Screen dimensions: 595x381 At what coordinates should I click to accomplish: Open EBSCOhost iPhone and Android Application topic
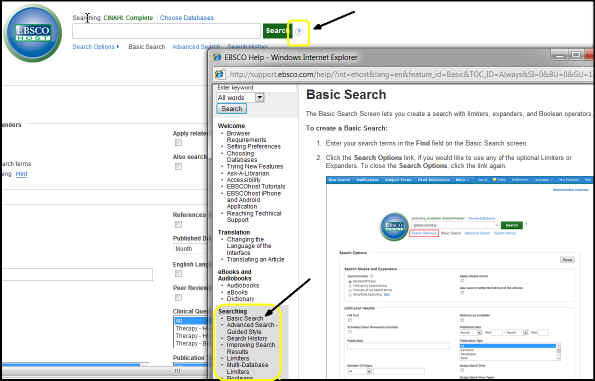253,200
